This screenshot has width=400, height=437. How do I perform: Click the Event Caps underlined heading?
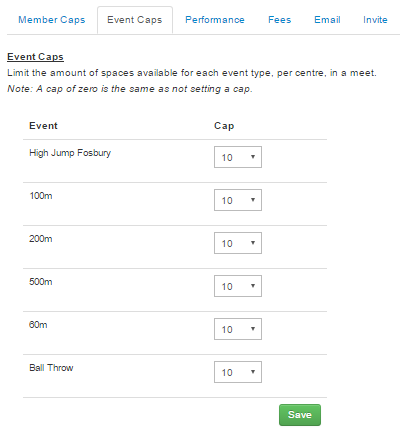35,57
